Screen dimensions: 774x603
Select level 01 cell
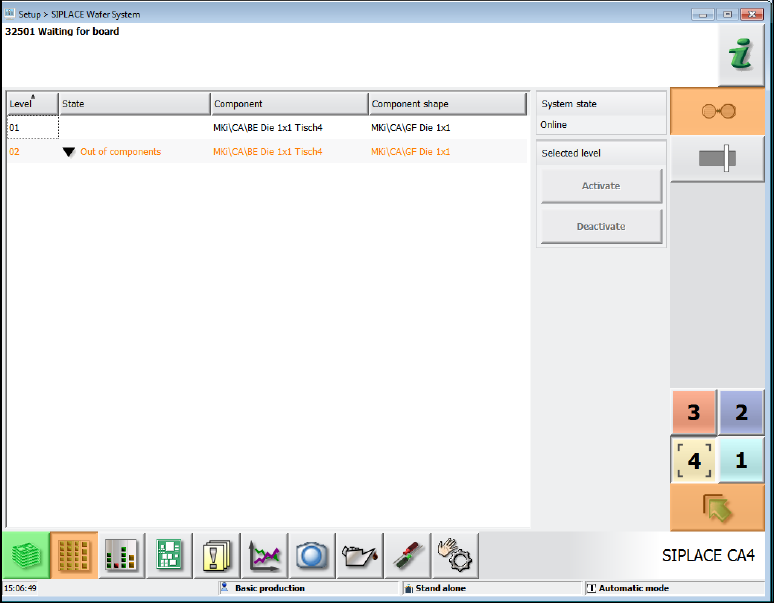[33, 127]
